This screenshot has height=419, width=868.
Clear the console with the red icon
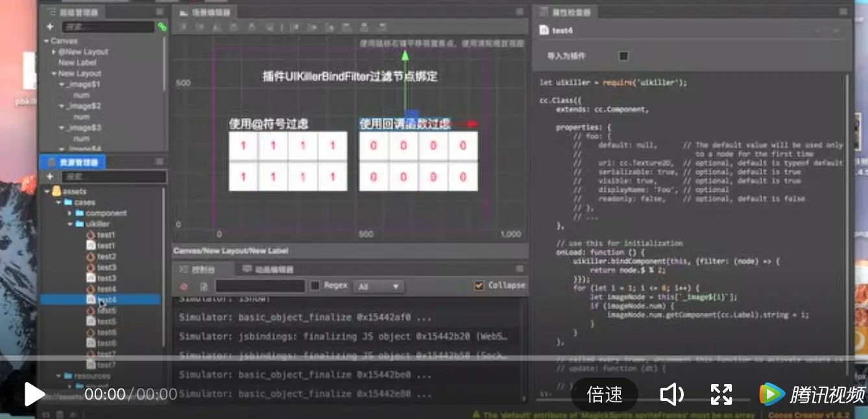184,286
